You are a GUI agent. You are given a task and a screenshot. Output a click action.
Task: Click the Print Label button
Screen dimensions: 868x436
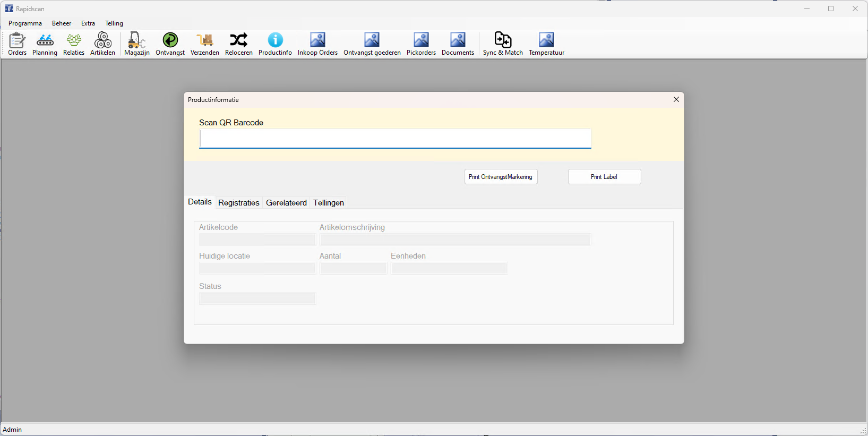point(604,177)
